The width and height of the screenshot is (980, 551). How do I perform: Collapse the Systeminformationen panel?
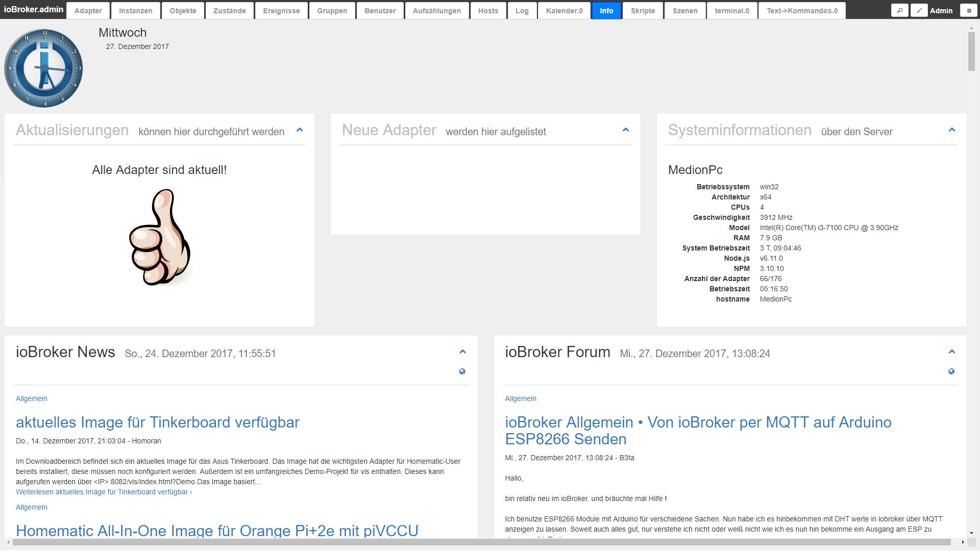pyautogui.click(x=952, y=130)
